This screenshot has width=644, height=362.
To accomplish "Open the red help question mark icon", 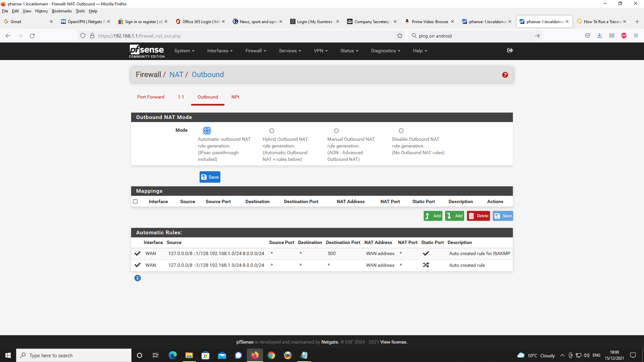I will pos(505,75).
